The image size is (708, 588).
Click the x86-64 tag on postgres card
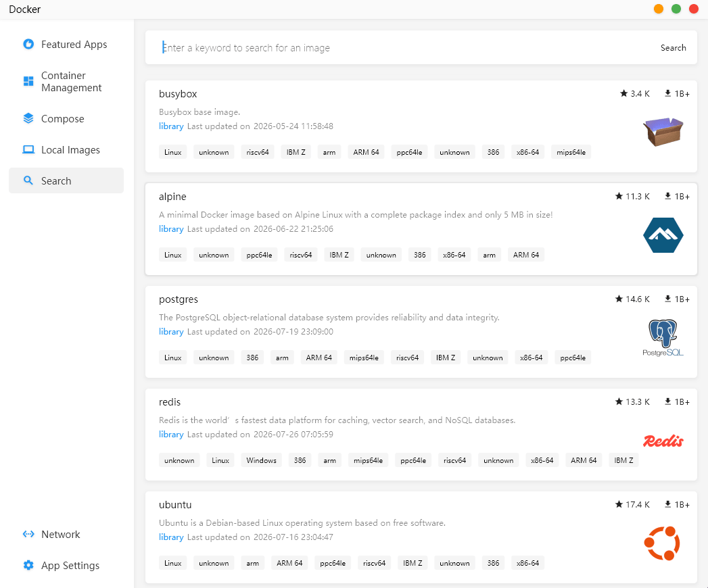point(531,358)
